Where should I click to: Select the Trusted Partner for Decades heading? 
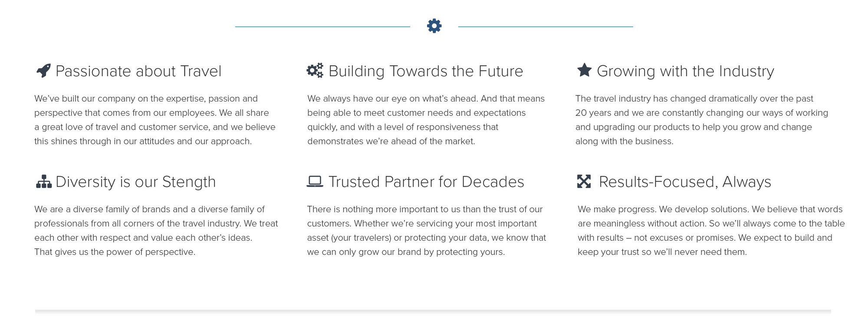click(x=426, y=182)
